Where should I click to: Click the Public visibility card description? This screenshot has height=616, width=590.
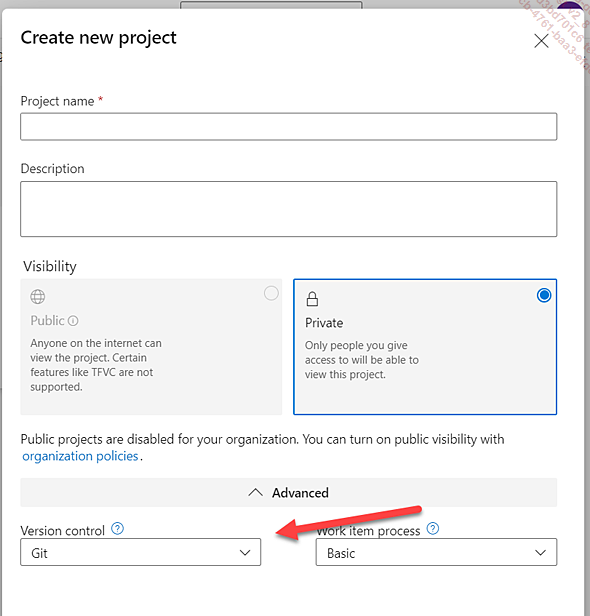click(96, 365)
